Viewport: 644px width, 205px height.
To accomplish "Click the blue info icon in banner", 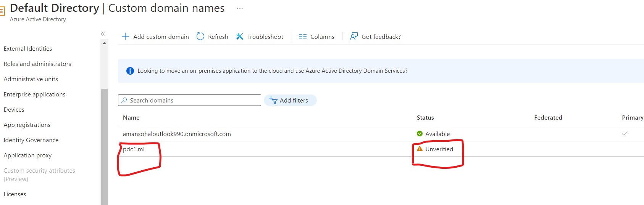I will (130, 71).
